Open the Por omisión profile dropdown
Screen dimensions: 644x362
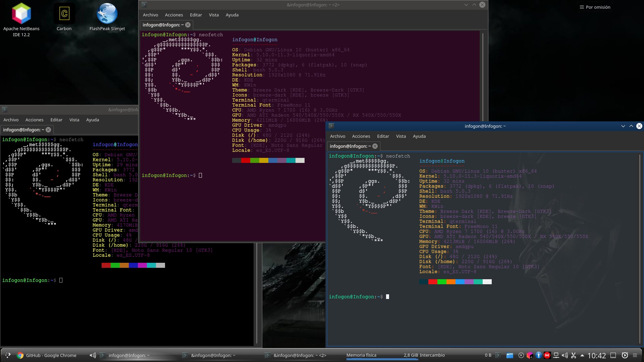[595, 7]
